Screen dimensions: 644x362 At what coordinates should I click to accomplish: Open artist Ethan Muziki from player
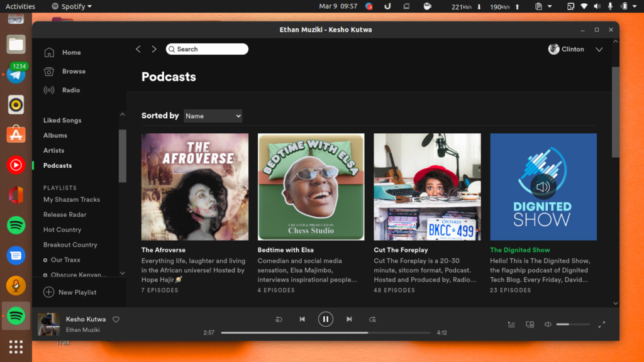click(82, 330)
